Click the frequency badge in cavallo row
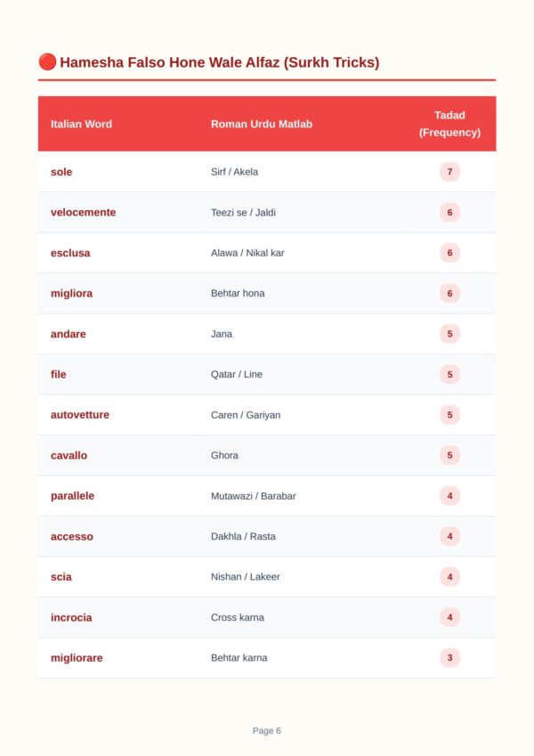This screenshot has width=534, height=756. [449, 455]
